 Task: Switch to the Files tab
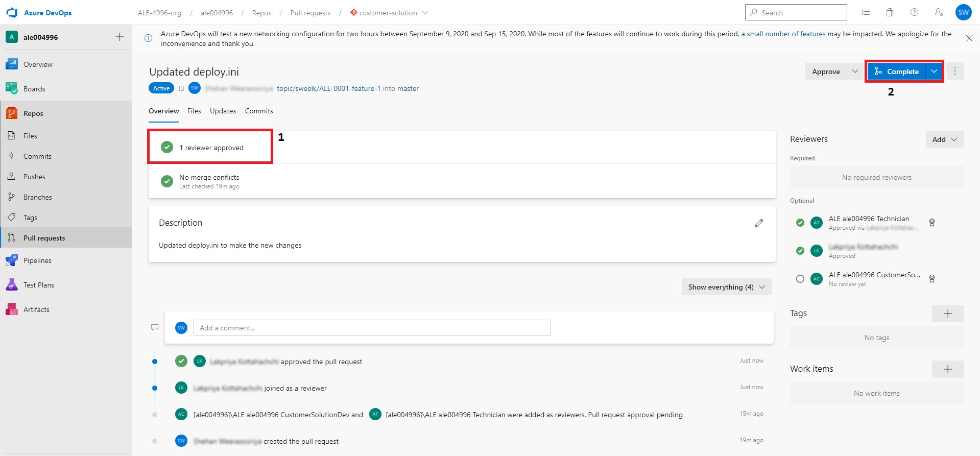coord(194,111)
